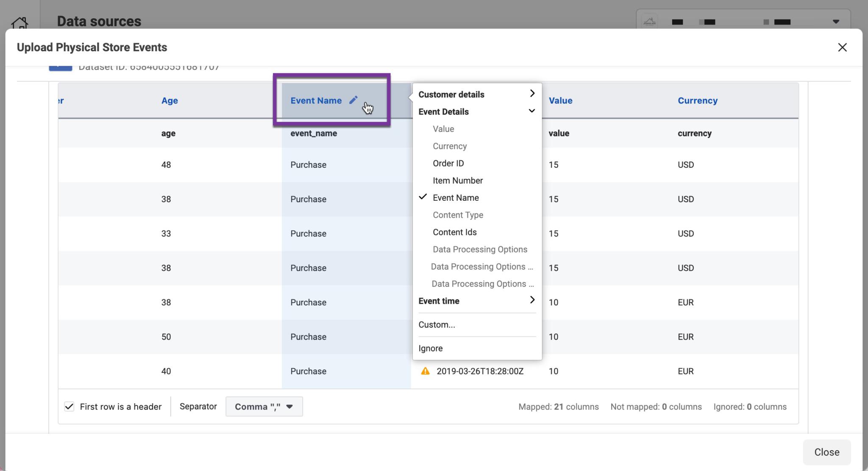The image size is (868, 471).
Task: Select 'Order ID' from the mapping menu
Action: 448,163
